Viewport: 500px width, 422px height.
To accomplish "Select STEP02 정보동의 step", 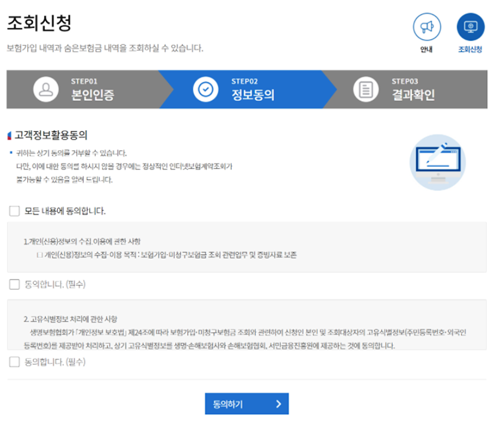I will pos(247,89).
